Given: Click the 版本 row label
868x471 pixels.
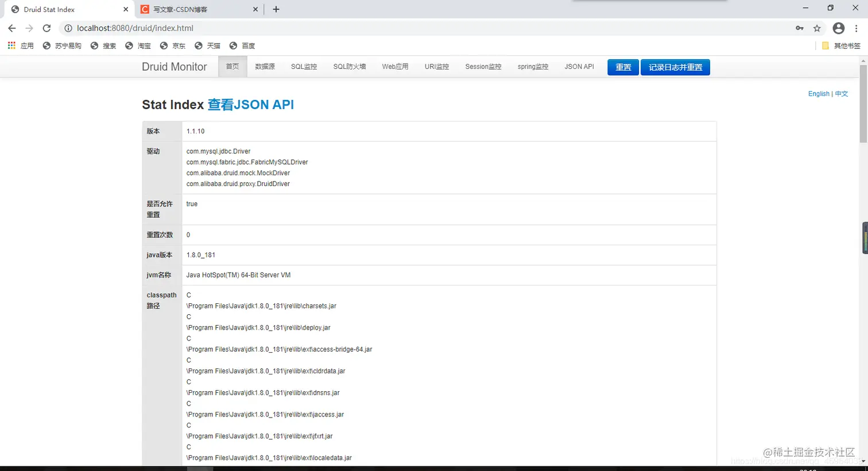Looking at the screenshot, I should point(153,131).
